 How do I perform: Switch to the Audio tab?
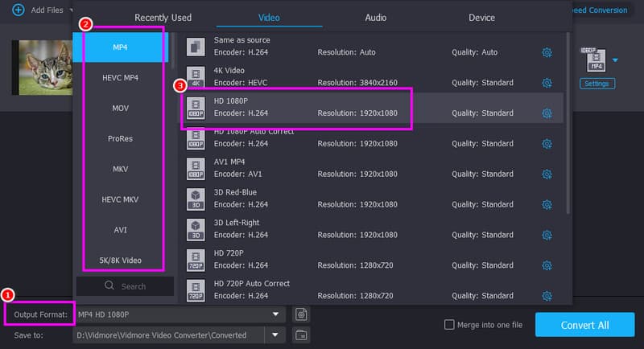tap(376, 17)
